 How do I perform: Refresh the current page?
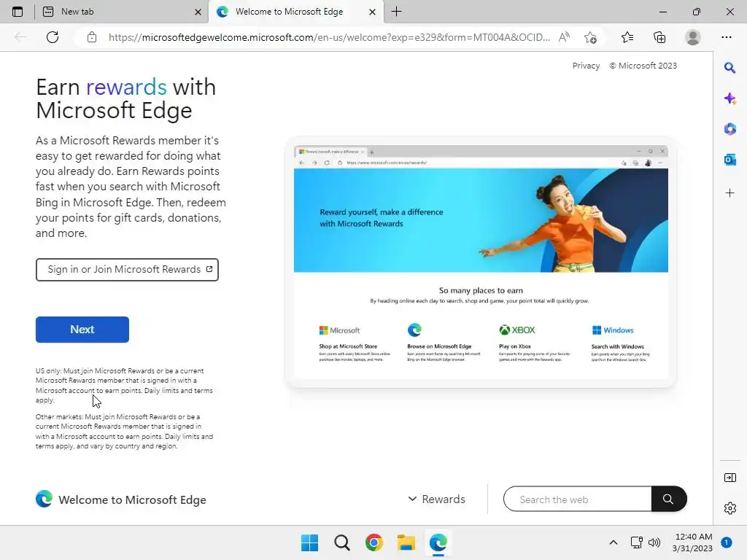coord(53,37)
